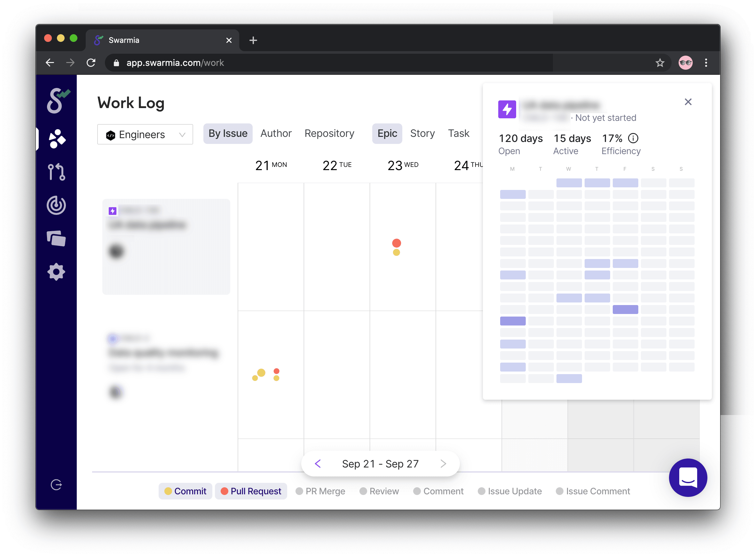
Task: Click the red pull request dot on Wednesday
Action: click(397, 243)
